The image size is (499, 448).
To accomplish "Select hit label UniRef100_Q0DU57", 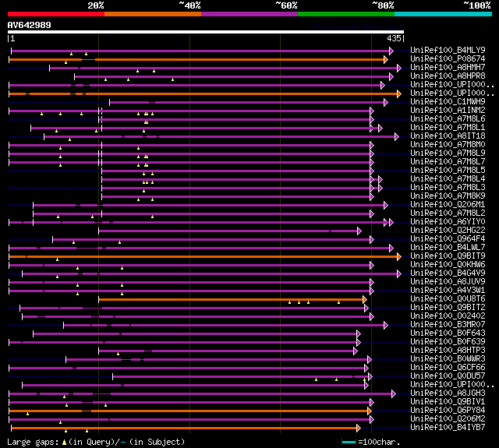I will click(x=448, y=376).
